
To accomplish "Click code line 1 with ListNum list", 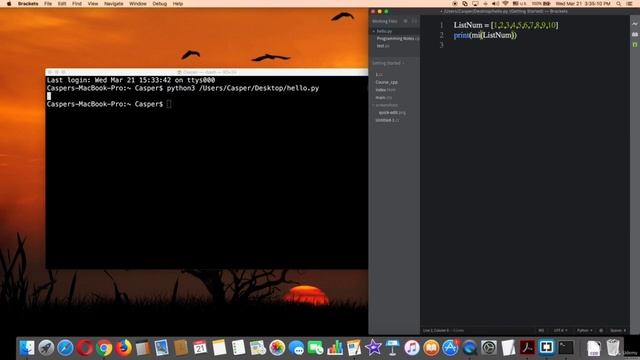I will tap(506, 25).
